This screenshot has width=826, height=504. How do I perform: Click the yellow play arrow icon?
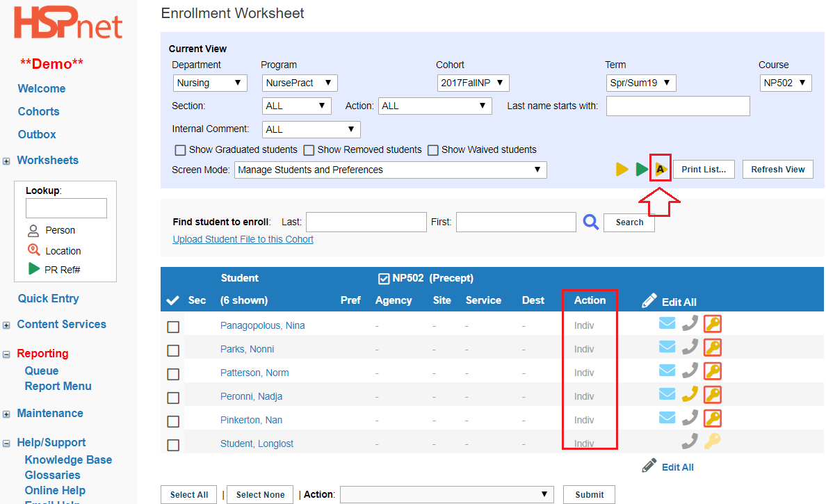[622, 169]
